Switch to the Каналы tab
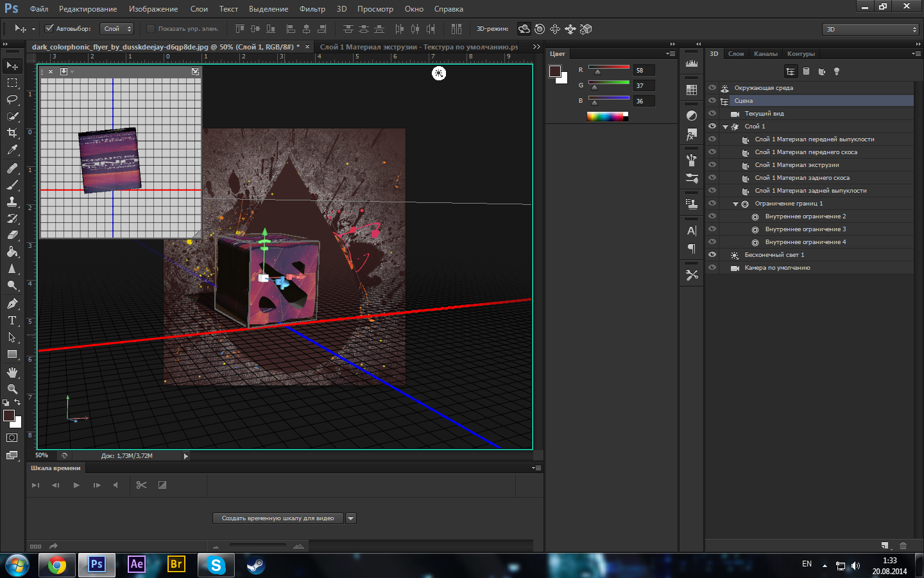The image size is (924, 578). (x=766, y=54)
